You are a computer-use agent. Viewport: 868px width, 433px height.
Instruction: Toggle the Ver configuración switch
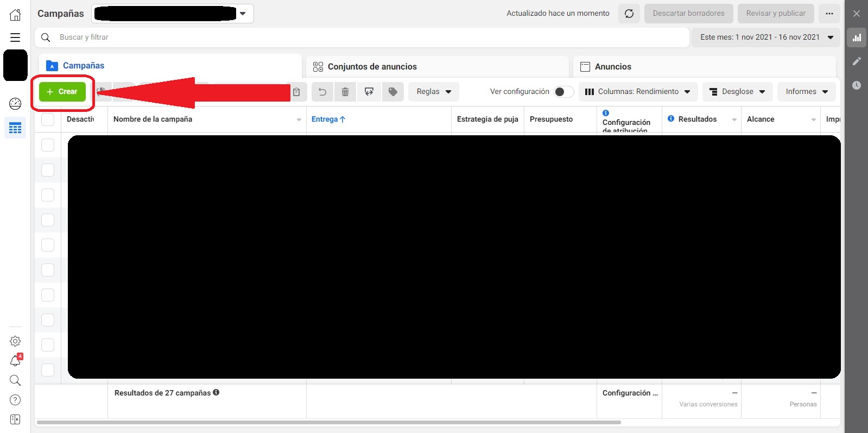pyautogui.click(x=564, y=92)
